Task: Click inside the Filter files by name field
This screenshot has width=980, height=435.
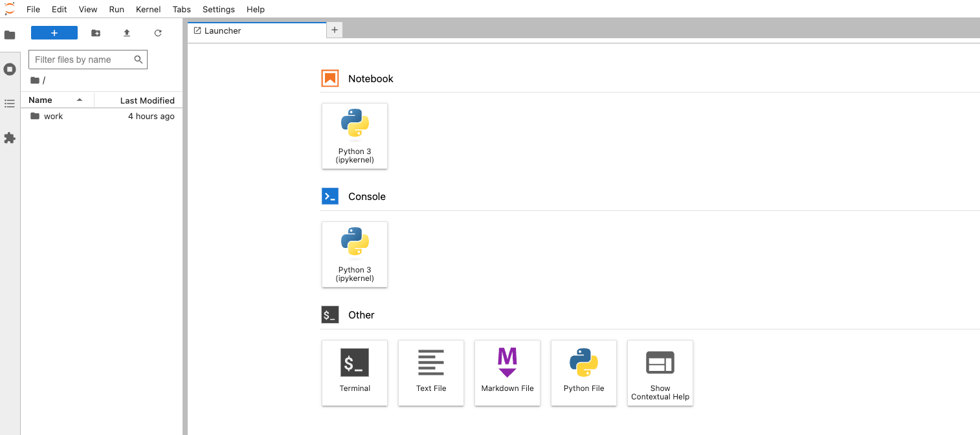Action: click(81, 59)
